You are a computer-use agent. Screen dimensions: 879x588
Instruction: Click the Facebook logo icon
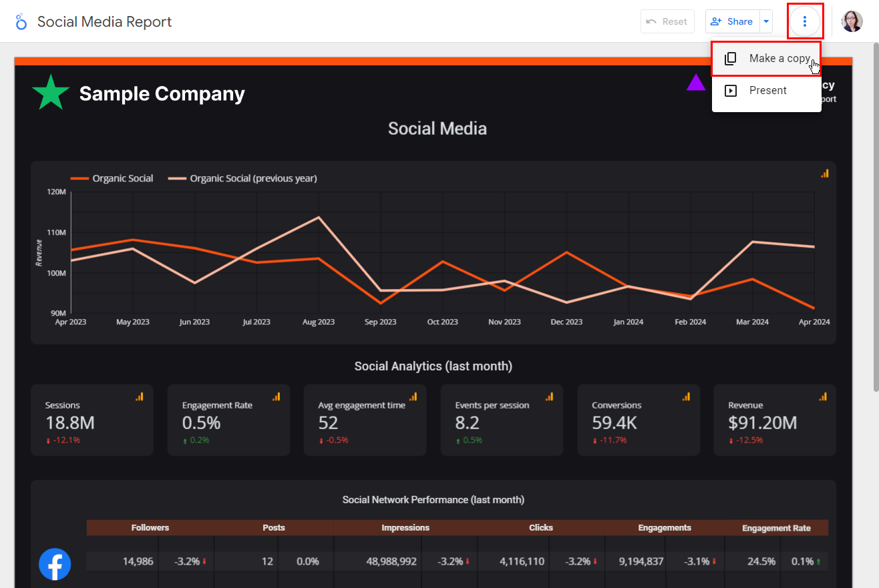point(55,564)
